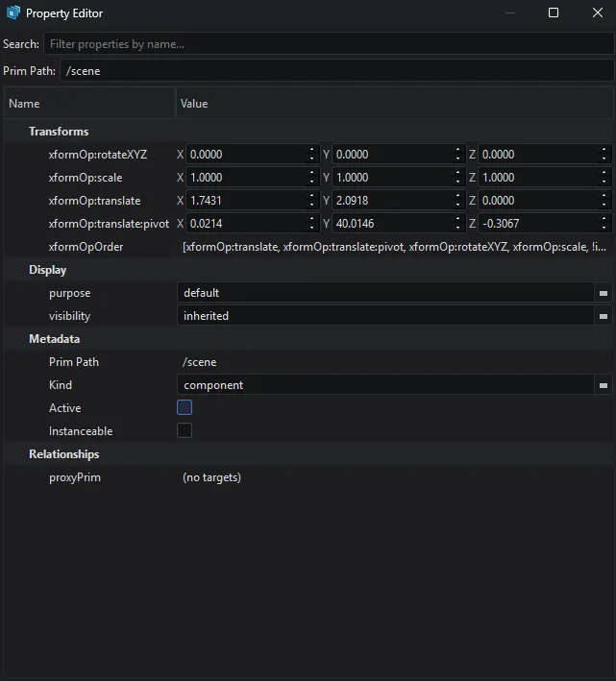This screenshot has height=681, width=616.
Task: Enable the Instanceable checkbox
Action: click(x=185, y=430)
